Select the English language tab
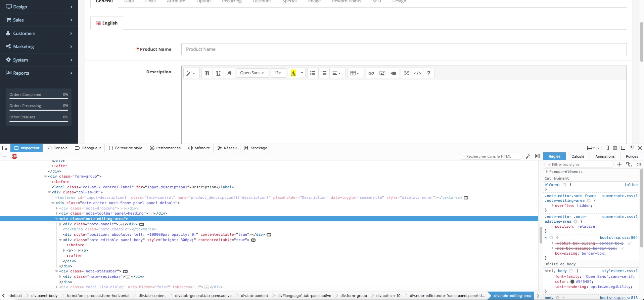 tap(107, 23)
